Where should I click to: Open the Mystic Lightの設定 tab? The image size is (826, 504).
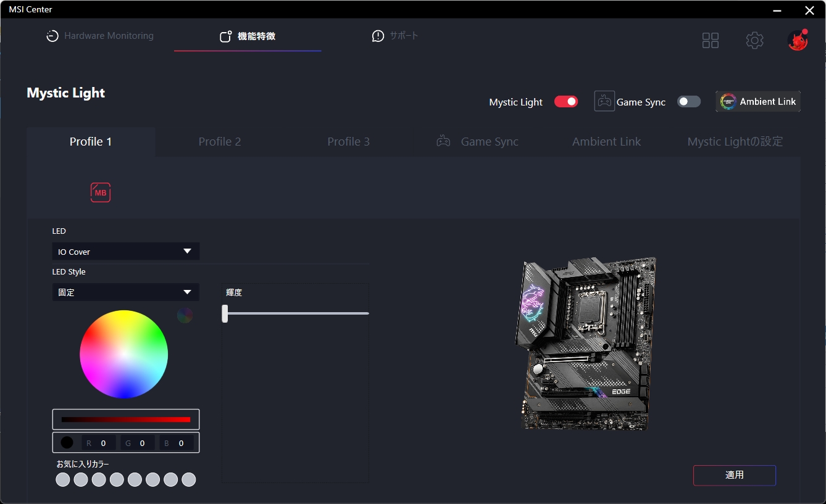[x=735, y=141]
